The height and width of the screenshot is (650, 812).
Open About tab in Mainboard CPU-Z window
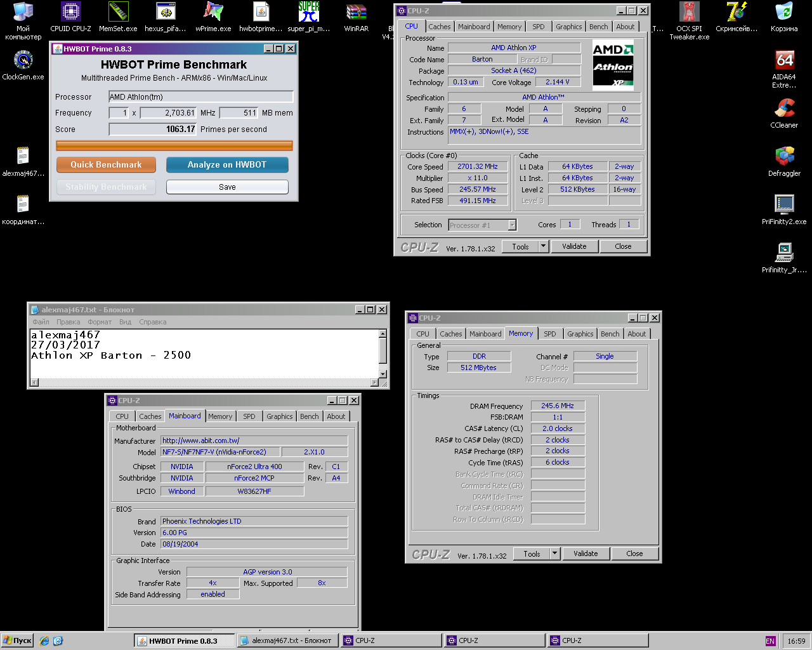click(x=336, y=416)
